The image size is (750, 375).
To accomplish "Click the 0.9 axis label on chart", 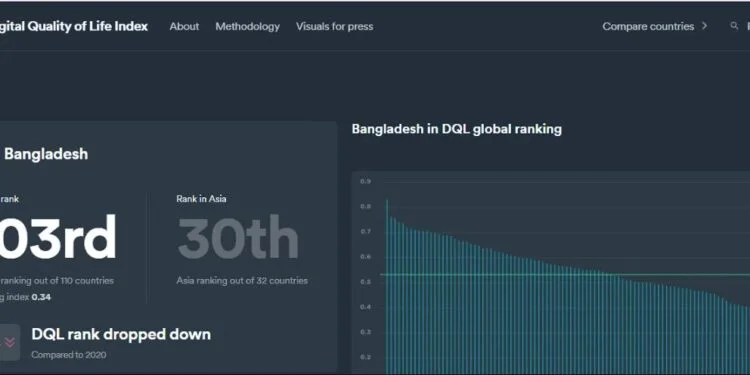I will coord(365,182).
